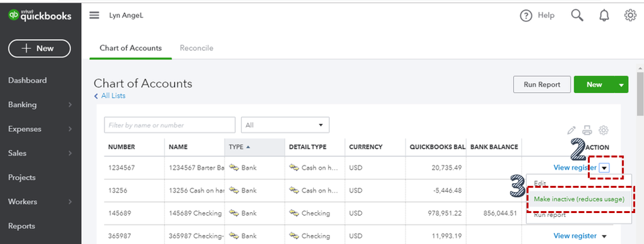
Task: Open Reports in the sidebar
Action: 21,226
